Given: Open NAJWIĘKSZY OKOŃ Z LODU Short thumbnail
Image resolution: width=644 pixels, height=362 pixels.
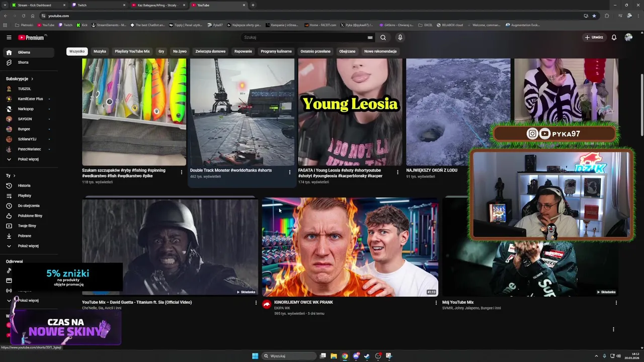Looking at the screenshot, I should point(458,112).
